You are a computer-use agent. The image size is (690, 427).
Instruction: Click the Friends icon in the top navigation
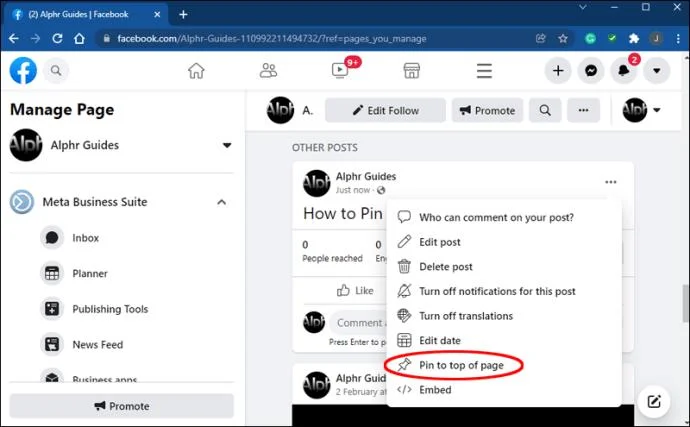coord(268,70)
